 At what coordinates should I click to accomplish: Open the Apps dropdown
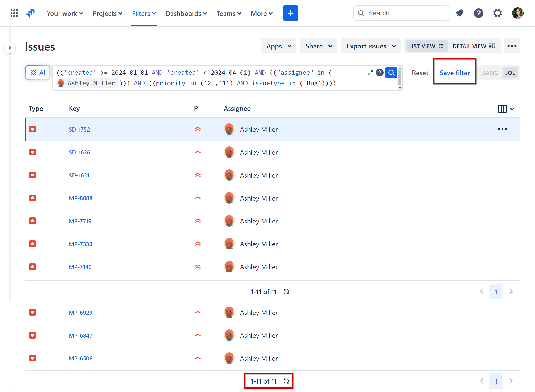pos(278,46)
